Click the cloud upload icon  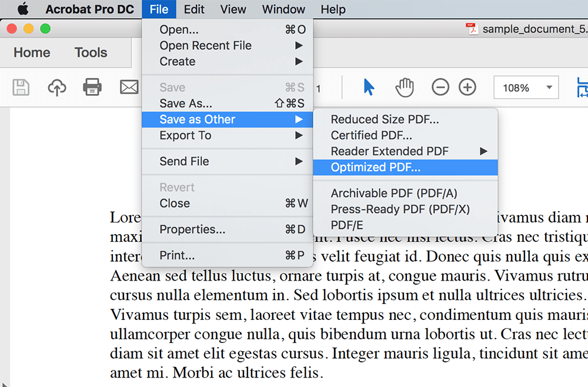pyautogui.click(x=57, y=88)
